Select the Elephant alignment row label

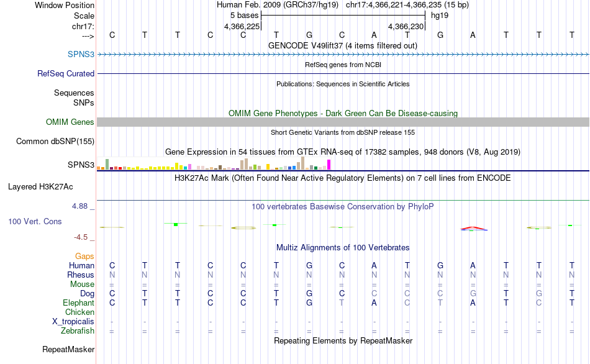pyautogui.click(x=78, y=303)
